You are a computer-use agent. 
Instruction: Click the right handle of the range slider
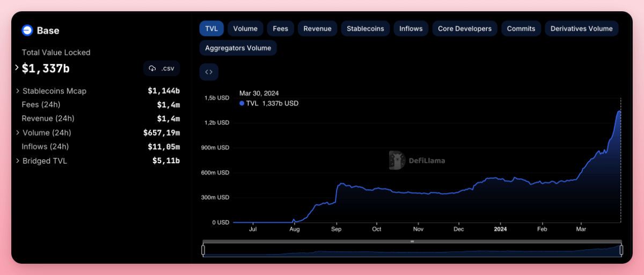pos(621,250)
